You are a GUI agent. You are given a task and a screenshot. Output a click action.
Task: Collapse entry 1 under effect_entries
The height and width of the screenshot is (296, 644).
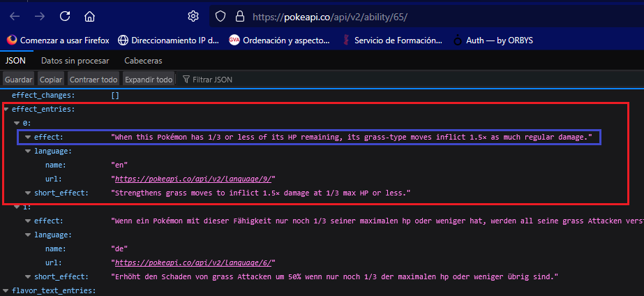[x=17, y=207]
